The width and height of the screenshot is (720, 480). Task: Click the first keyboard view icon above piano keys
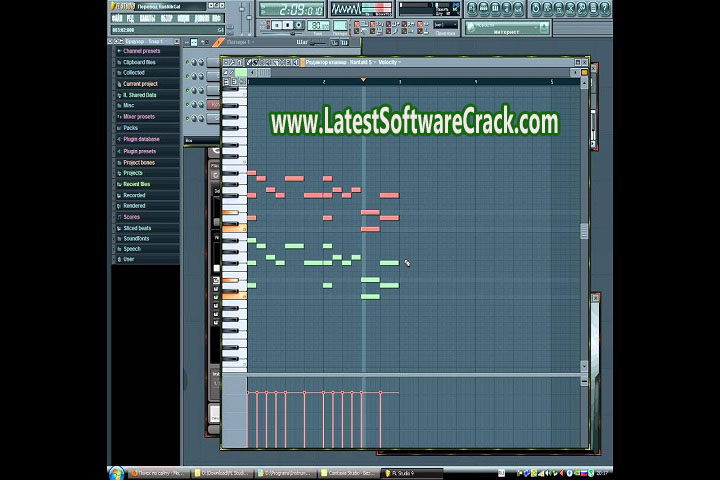point(226,82)
